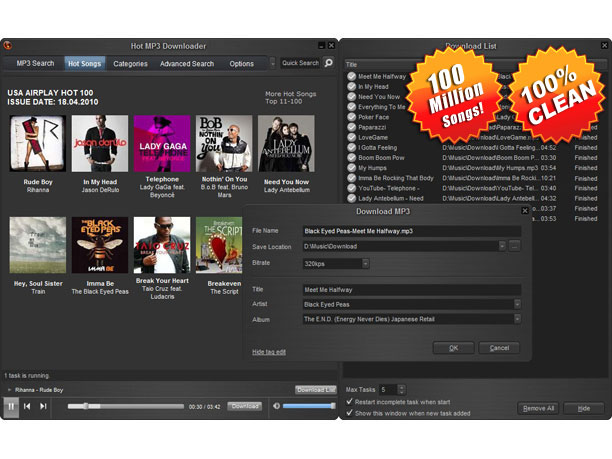Viewport: 612px width, 459px height.
Task: Select the Telephone Lady Gaga cover
Action: [162, 143]
